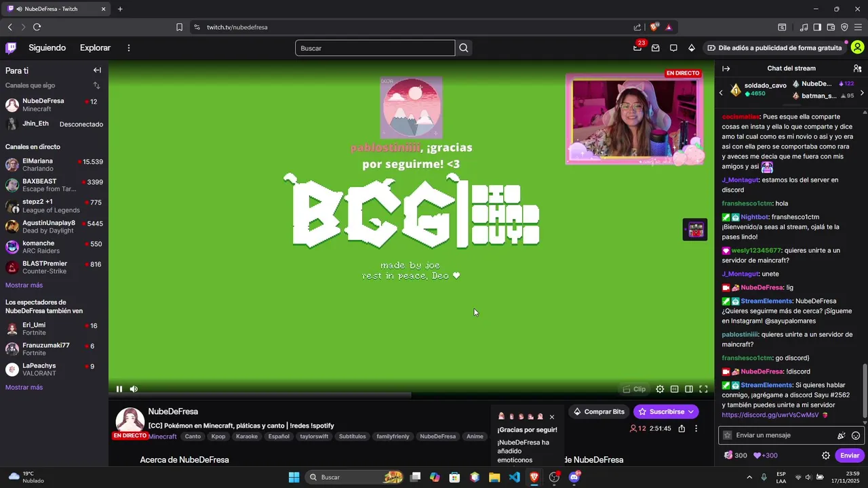Expand Mostrar más under viewers also watch
This screenshot has height=488, width=868.
(24, 388)
